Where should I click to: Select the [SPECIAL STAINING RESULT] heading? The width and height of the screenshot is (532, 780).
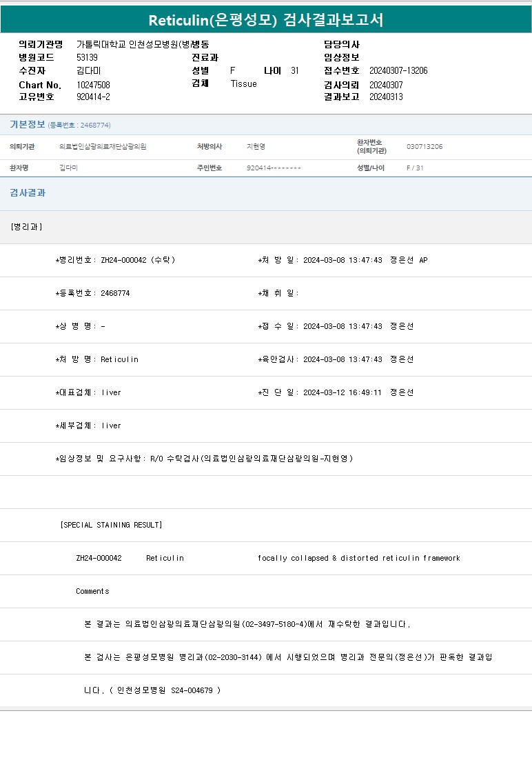111,525
